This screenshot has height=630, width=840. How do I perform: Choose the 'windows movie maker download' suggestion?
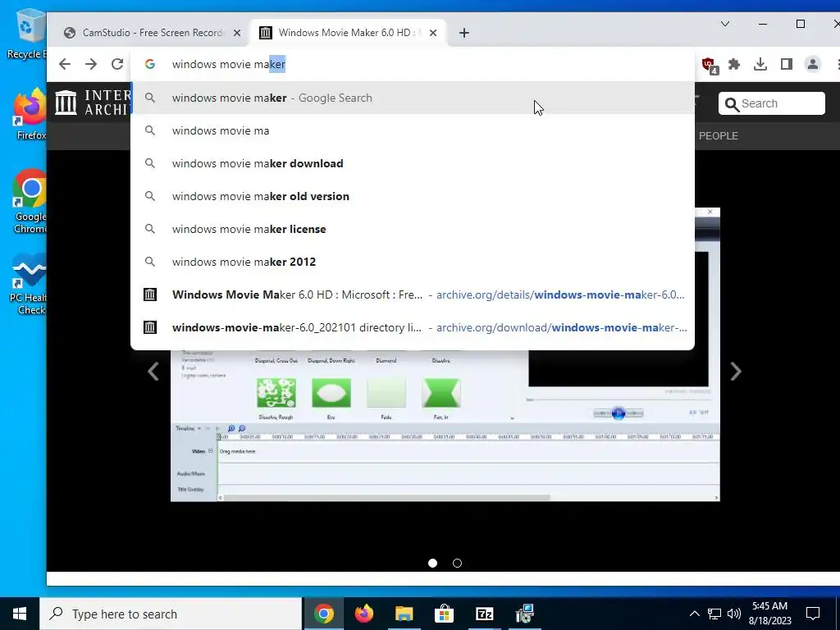coord(413,163)
